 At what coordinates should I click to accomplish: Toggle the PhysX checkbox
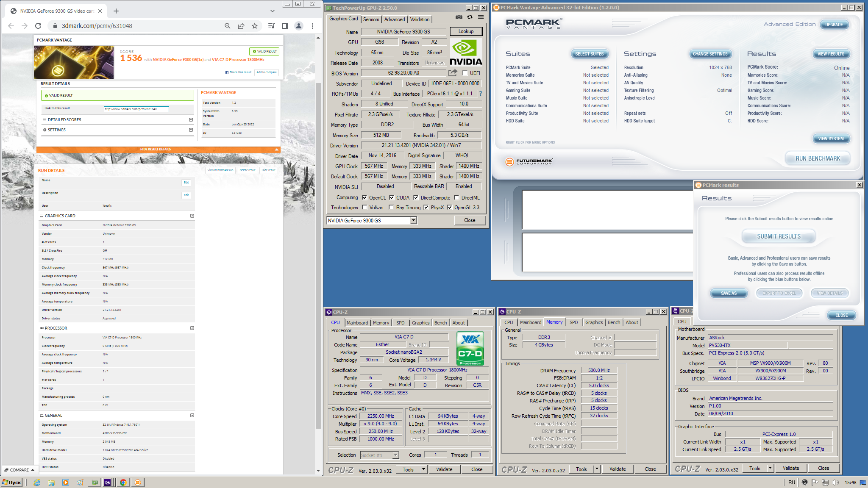tap(426, 207)
